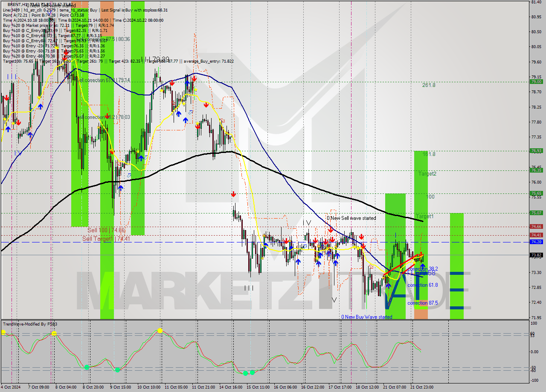Click the 'correction 38.2' blue label

(x=422, y=269)
